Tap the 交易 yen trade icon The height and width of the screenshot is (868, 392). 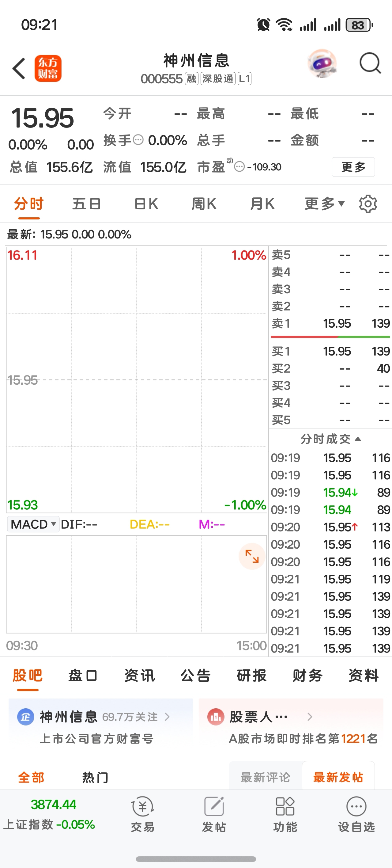tap(142, 807)
